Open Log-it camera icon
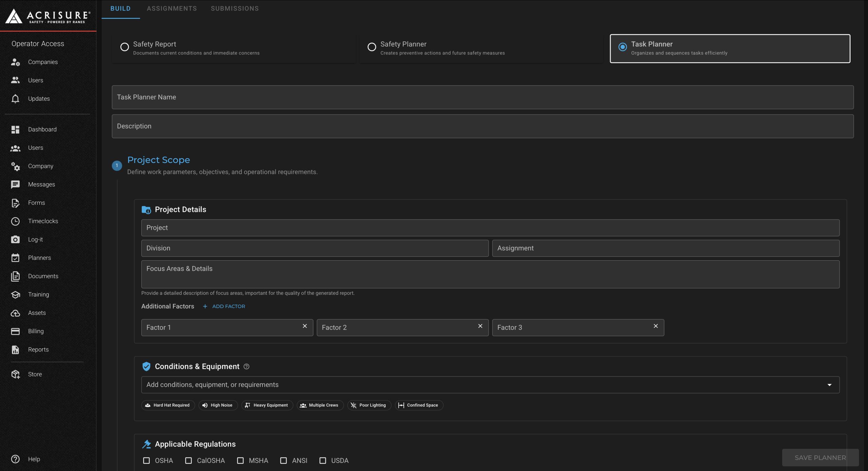 coord(15,240)
